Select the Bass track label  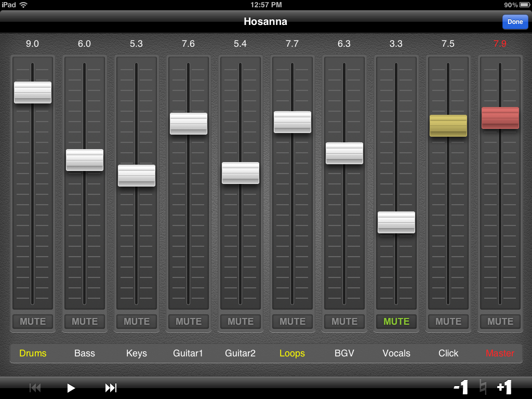85,353
